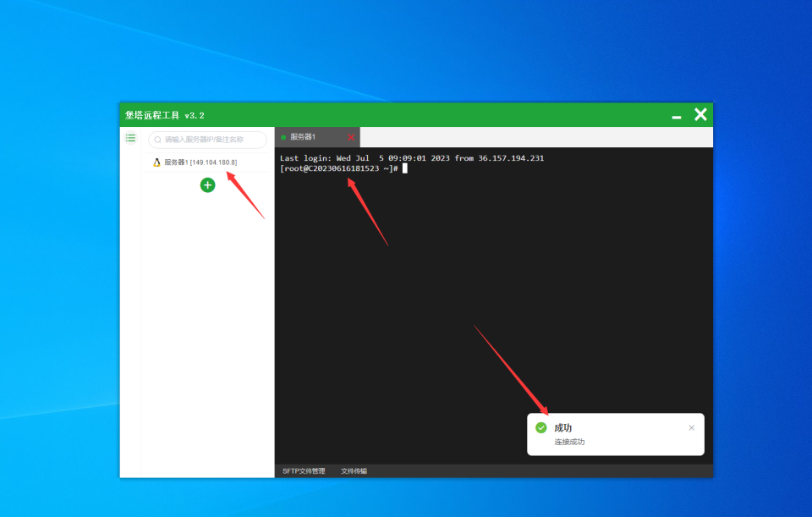Click the search magnifier icon
The width and height of the screenshot is (812, 517).
(x=158, y=140)
